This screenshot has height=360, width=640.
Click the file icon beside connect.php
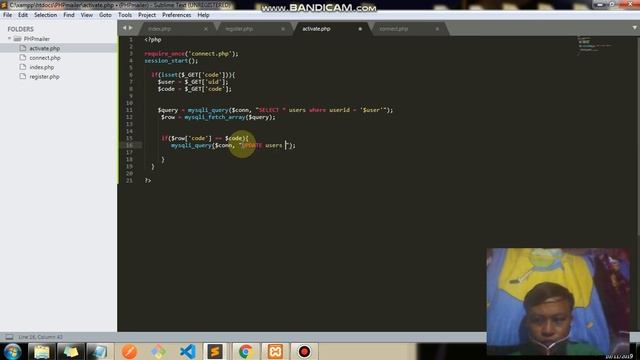click(x=23, y=58)
